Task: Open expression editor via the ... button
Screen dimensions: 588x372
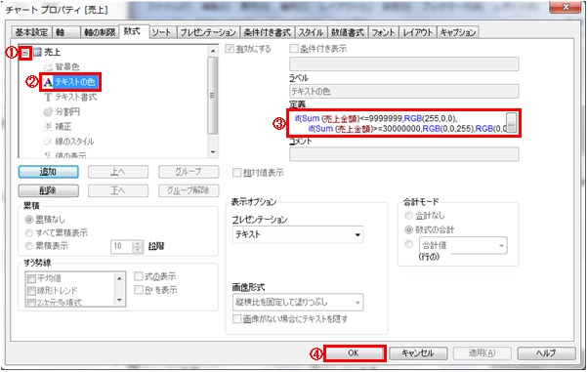Action: pos(511,123)
